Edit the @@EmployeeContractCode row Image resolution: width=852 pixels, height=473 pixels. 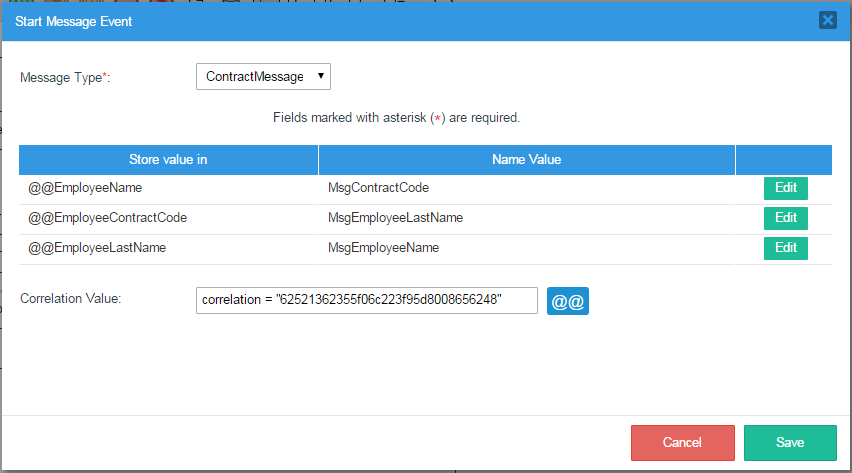[x=785, y=218]
